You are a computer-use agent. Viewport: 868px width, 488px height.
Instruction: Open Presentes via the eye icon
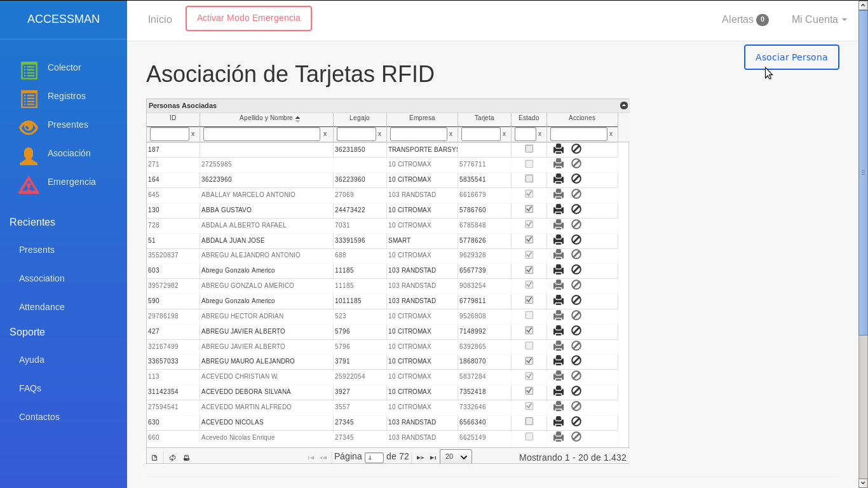pyautogui.click(x=29, y=128)
